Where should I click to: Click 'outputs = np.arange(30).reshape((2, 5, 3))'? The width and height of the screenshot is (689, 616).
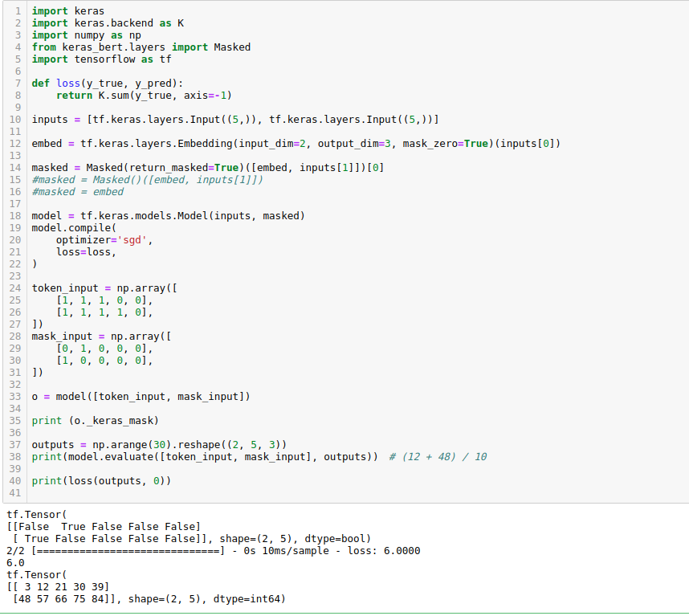point(159,445)
